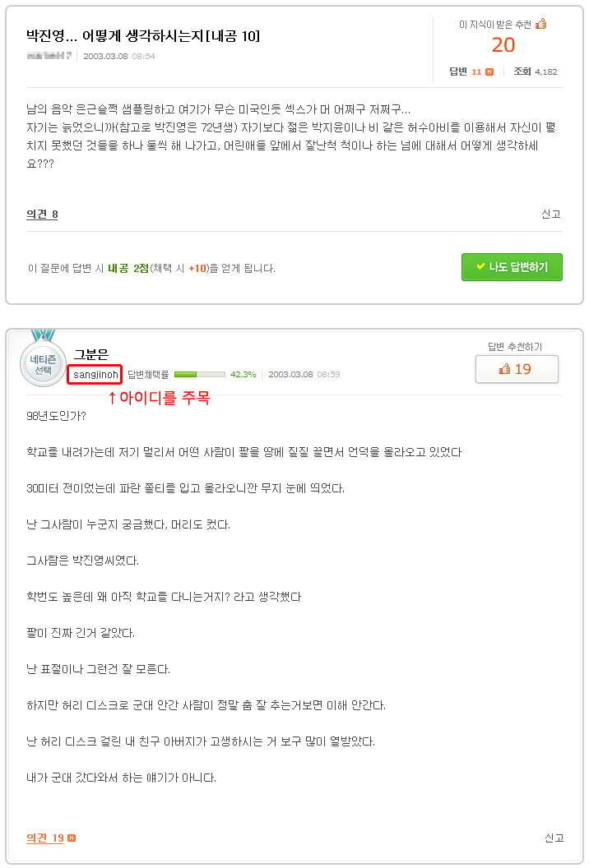Click the thumbs-up icon in the 19 recommend button
The image size is (589, 868).
coord(504,369)
